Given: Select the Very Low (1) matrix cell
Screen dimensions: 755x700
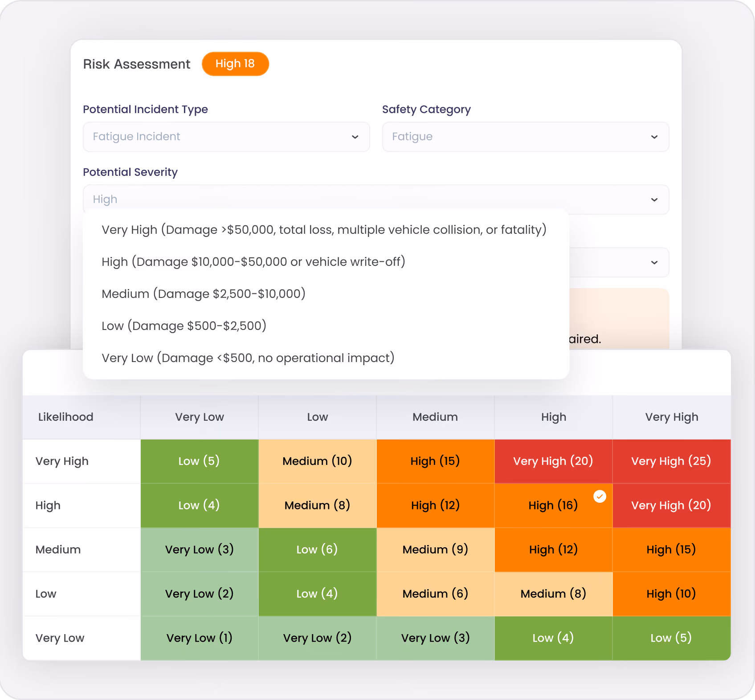Looking at the screenshot, I should coord(199,638).
